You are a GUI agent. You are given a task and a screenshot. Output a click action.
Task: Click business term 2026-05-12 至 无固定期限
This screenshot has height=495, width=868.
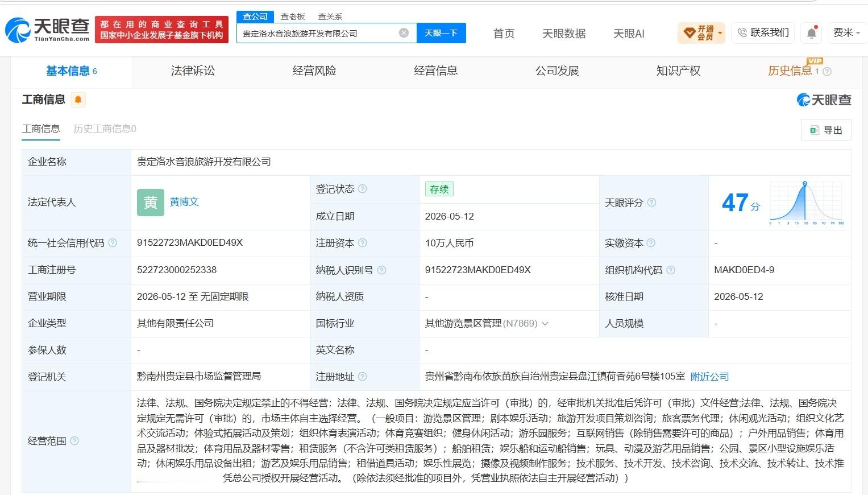tap(193, 296)
